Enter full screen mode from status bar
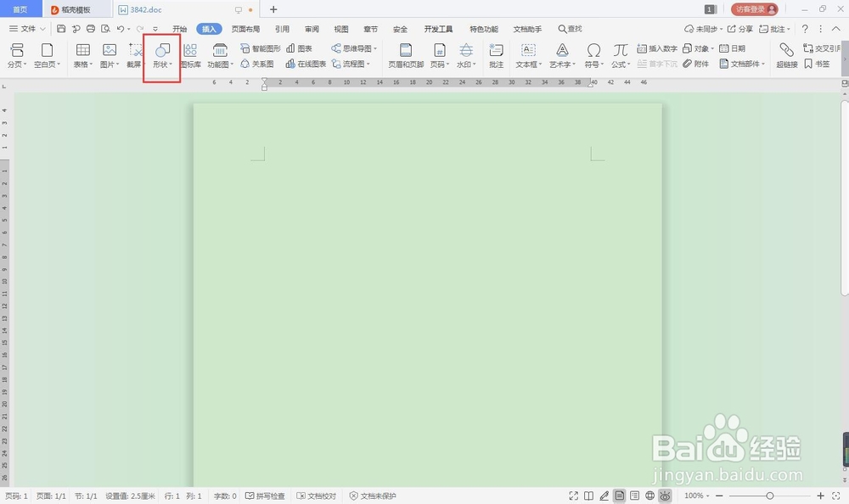Screen dimensions: 849x504 tap(573, 496)
